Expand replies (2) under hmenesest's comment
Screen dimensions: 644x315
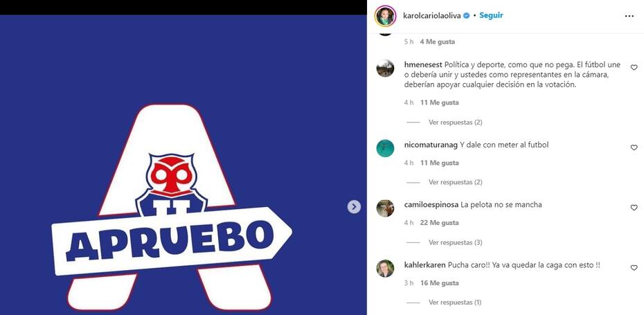click(x=455, y=123)
